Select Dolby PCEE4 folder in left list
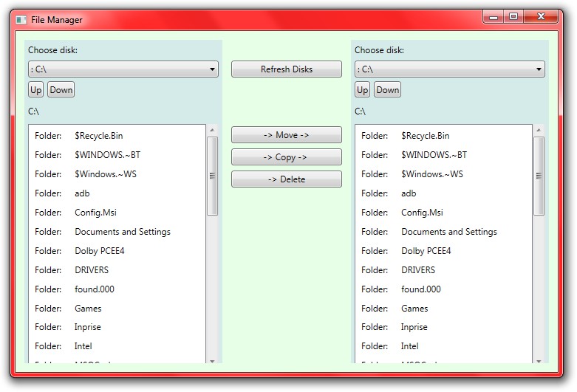 coord(117,251)
